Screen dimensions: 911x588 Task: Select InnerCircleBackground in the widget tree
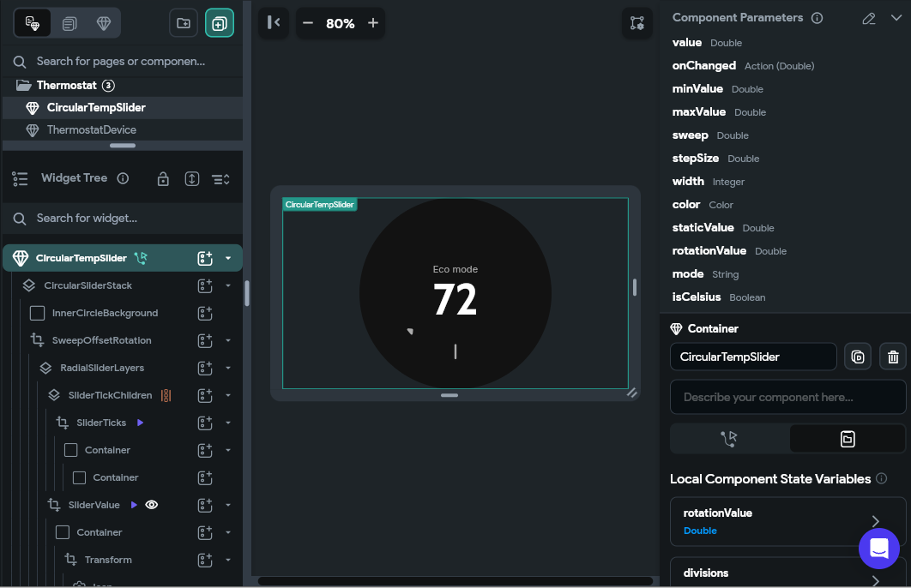(105, 314)
